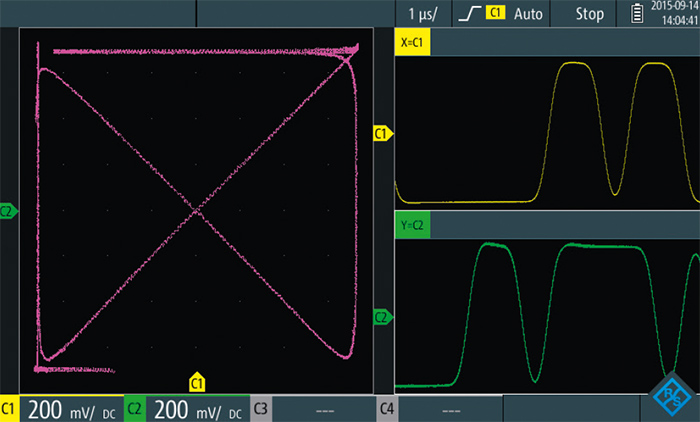Select the yellow C1 marker below XY plot

[x=197, y=381]
